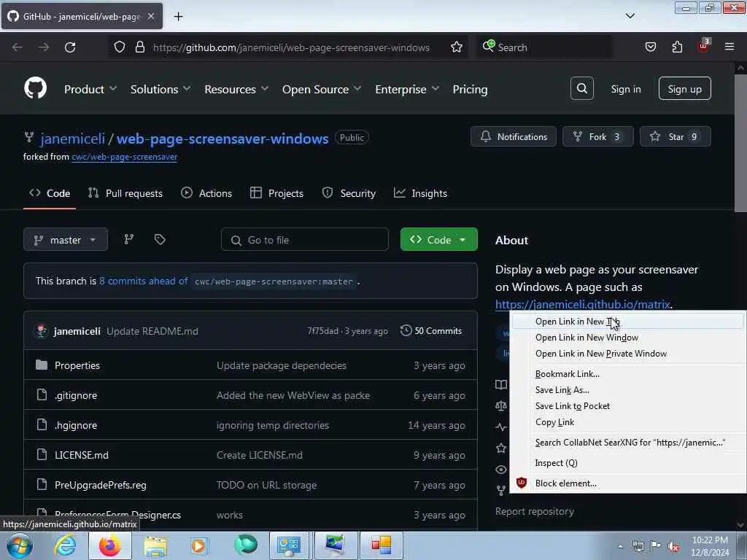
Task: Open the master branch dropdown
Action: click(x=65, y=239)
